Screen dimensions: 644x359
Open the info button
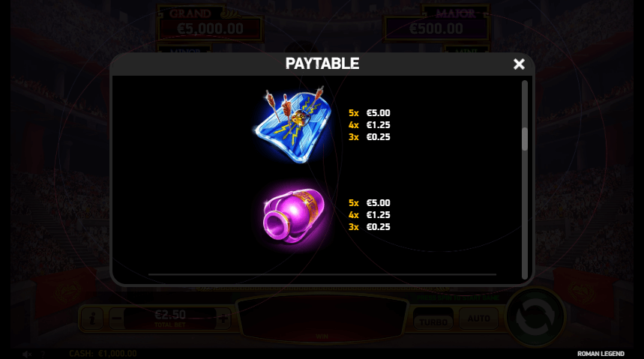(92, 319)
